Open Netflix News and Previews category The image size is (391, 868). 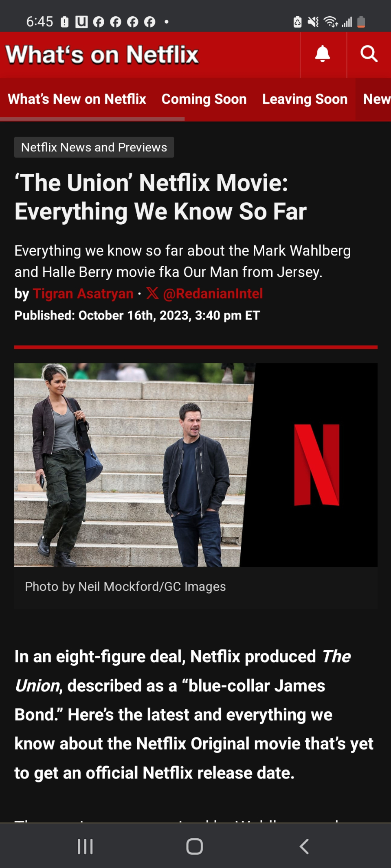coord(94,147)
